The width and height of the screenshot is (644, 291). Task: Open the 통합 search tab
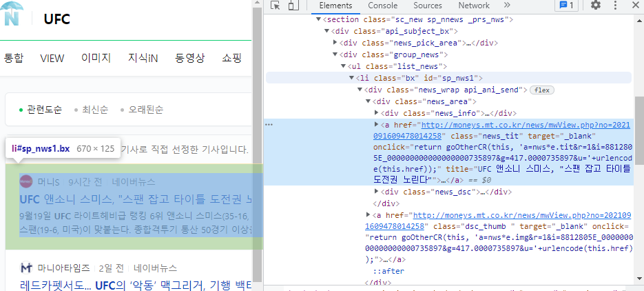[x=13, y=59]
